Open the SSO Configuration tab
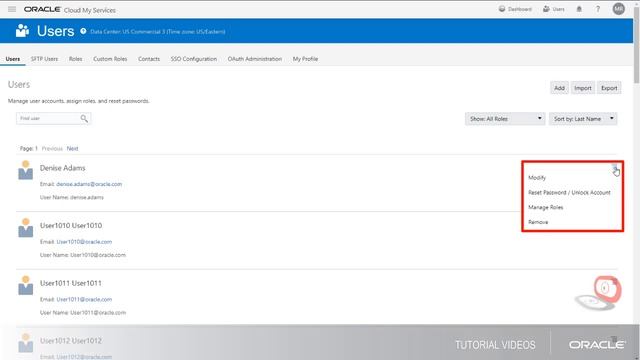This screenshot has height=360, width=640. click(194, 59)
